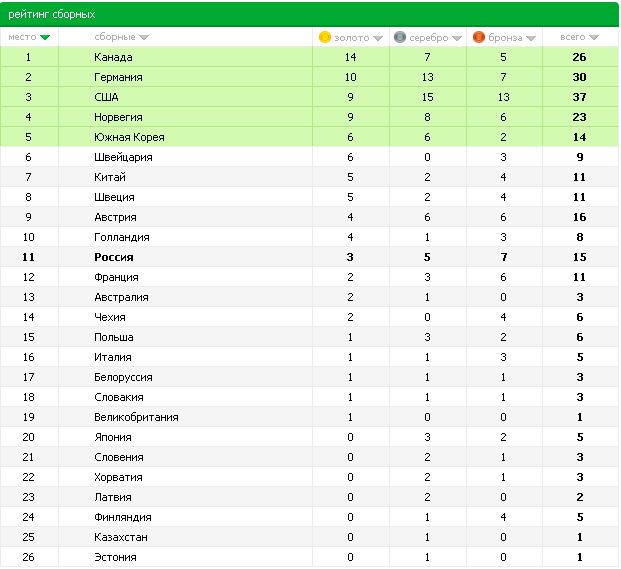Select the США team name
This screenshot has width=621, height=569.
coord(106,97)
